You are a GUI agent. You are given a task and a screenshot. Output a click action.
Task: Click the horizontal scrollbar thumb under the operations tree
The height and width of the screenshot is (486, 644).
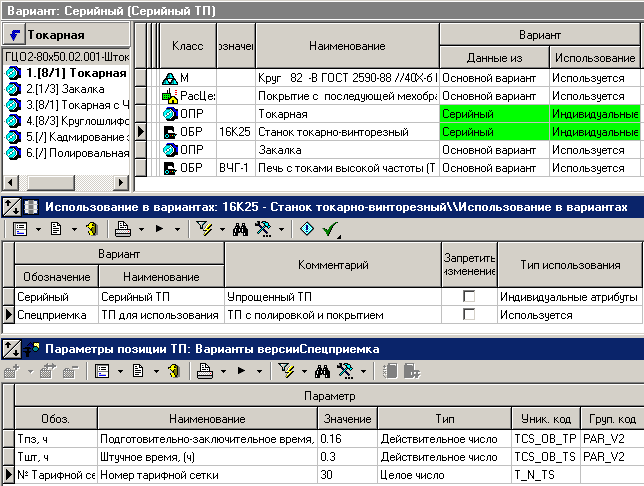click(x=51, y=182)
